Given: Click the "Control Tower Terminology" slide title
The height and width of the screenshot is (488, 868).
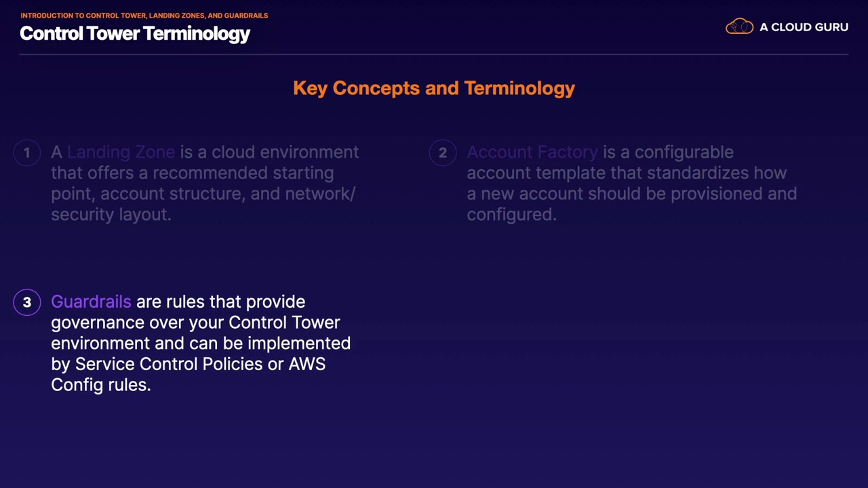Looking at the screenshot, I should pyautogui.click(x=135, y=34).
